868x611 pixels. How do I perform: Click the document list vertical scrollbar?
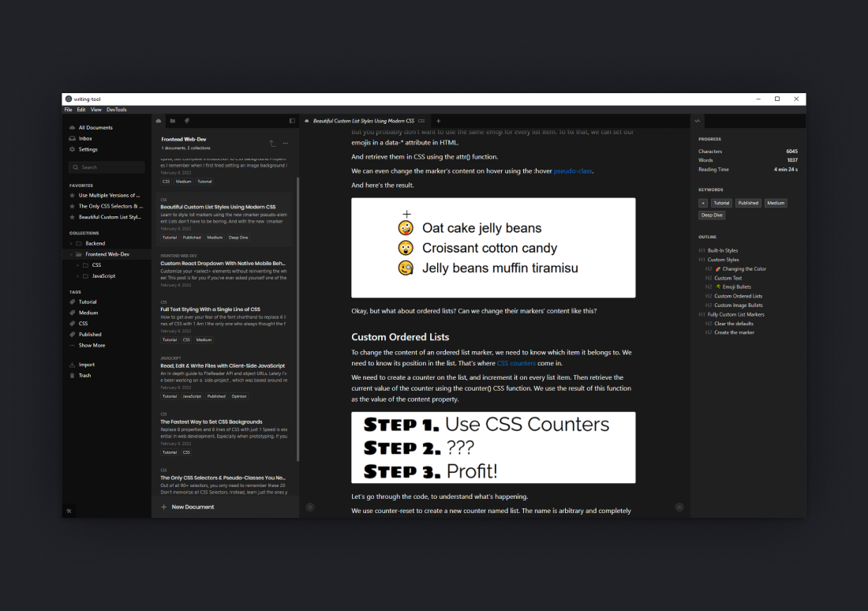297,316
